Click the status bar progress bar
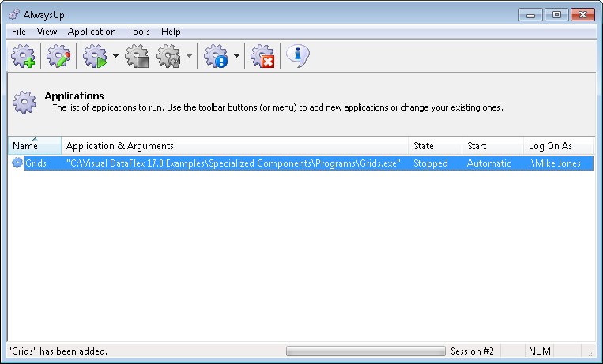 [366, 351]
